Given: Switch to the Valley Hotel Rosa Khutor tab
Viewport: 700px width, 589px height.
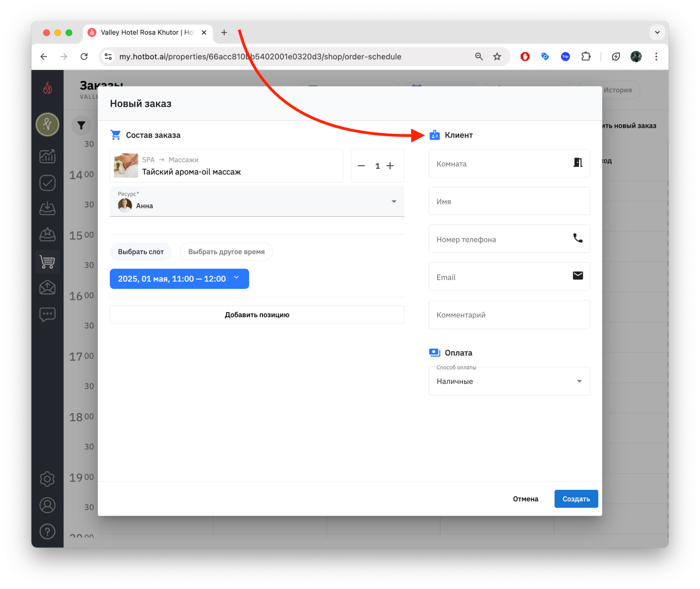Looking at the screenshot, I should (x=147, y=33).
